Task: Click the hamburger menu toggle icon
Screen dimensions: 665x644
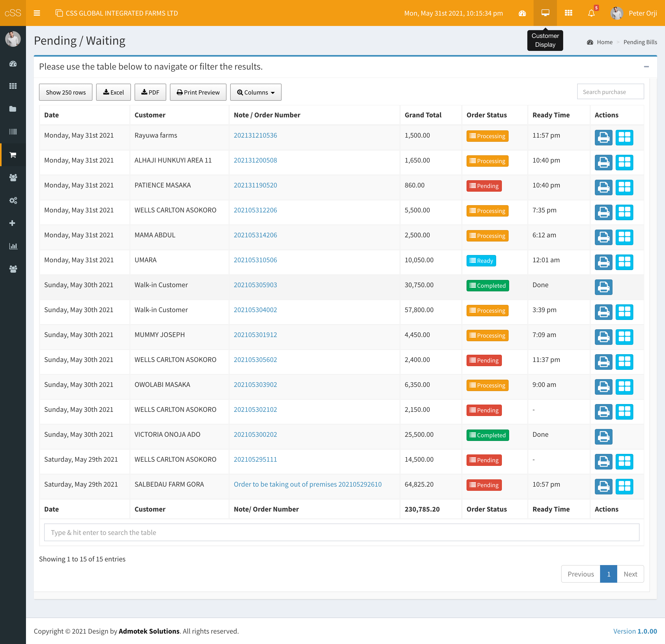Action: click(37, 13)
